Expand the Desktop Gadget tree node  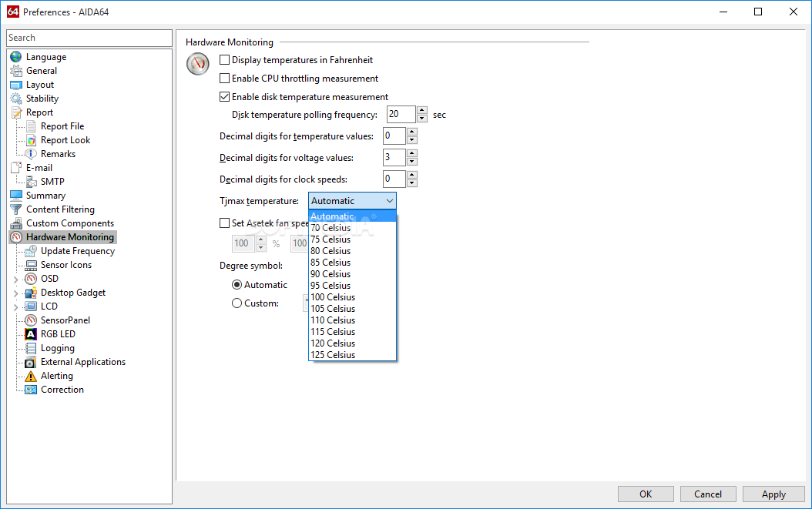pos(15,293)
